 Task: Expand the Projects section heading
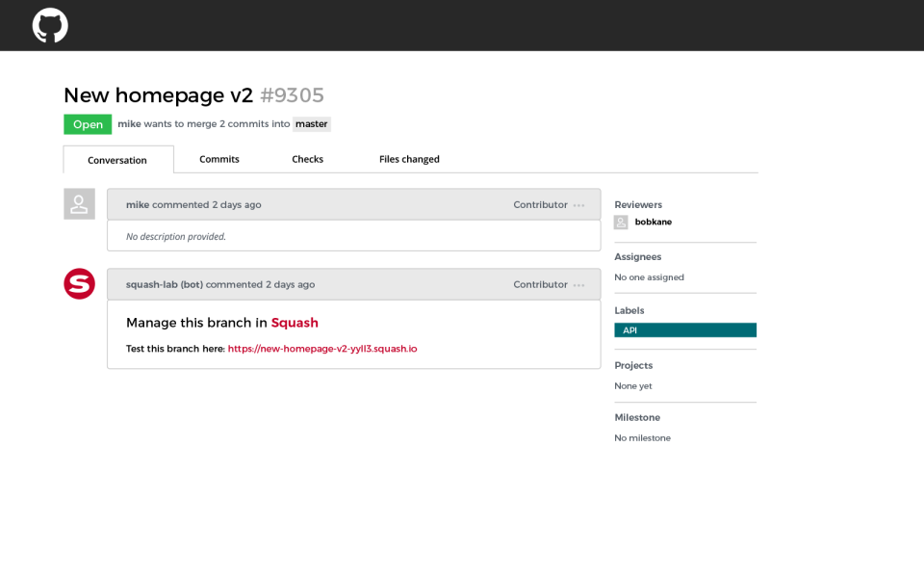[x=633, y=365]
